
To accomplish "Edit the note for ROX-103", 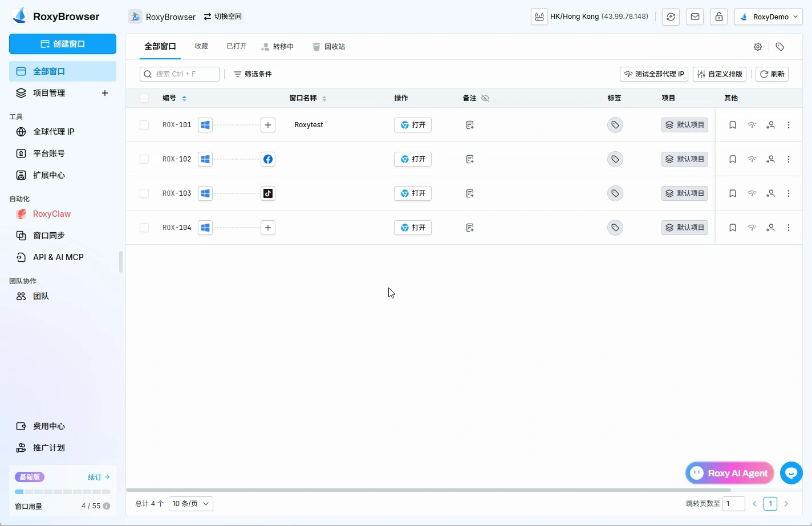I will [x=470, y=193].
